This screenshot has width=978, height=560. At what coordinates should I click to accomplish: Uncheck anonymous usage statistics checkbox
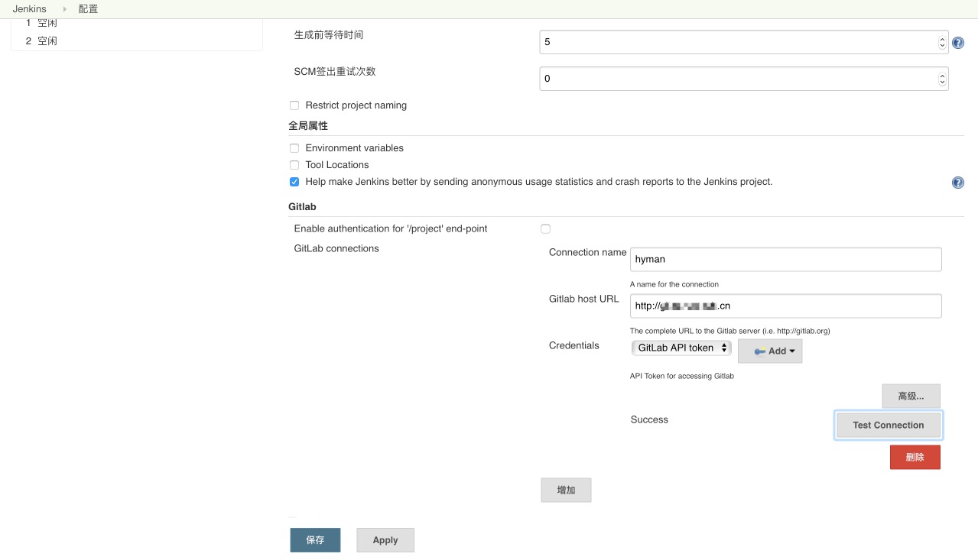tap(294, 182)
